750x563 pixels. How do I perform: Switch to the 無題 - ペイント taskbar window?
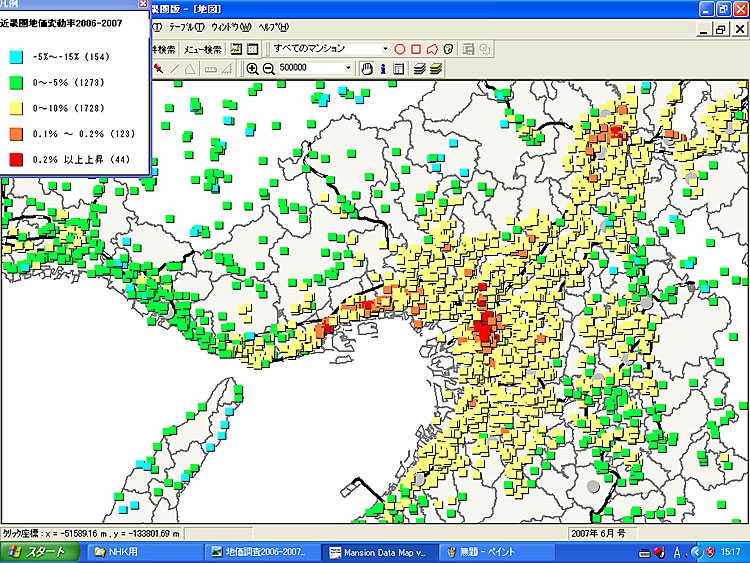click(x=487, y=552)
